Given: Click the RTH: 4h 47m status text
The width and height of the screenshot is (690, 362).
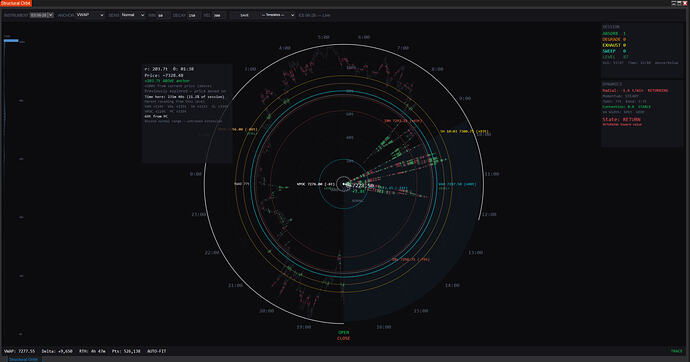Looking at the screenshot, I should click(x=92, y=351).
